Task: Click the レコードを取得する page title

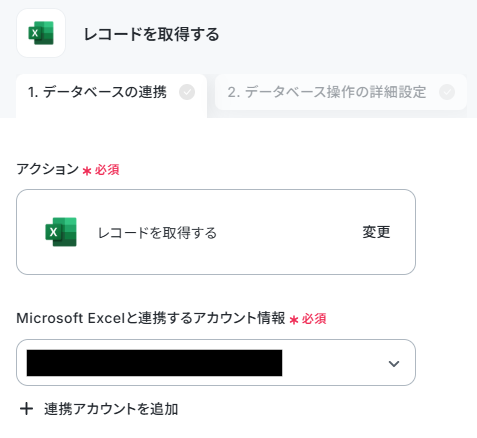Action: click(x=152, y=34)
